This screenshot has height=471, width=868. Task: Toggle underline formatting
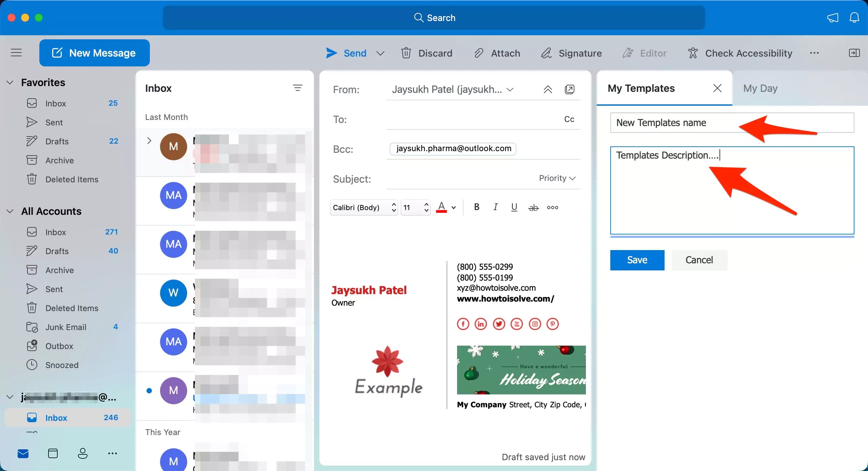tap(514, 207)
